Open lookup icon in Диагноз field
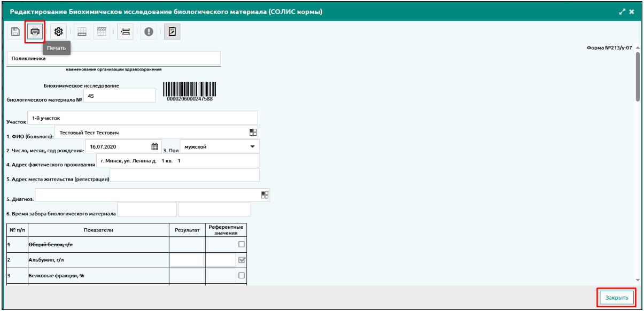The image size is (644, 311). click(x=265, y=195)
